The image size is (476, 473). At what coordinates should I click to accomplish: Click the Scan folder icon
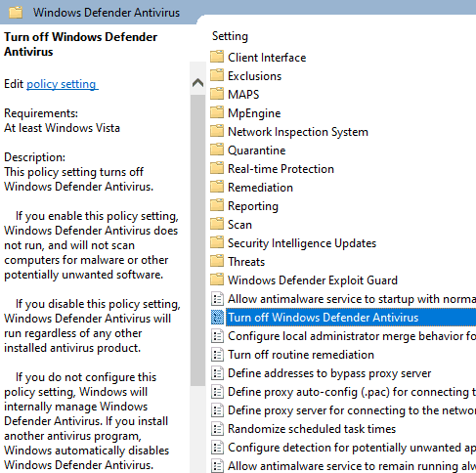click(217, 224)
